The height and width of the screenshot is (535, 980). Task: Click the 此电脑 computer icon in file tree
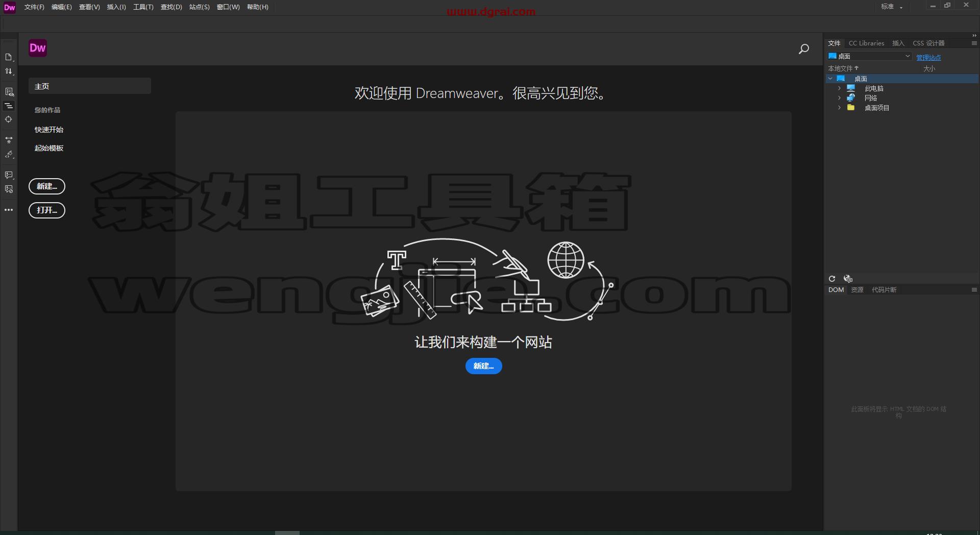[851, 88]
